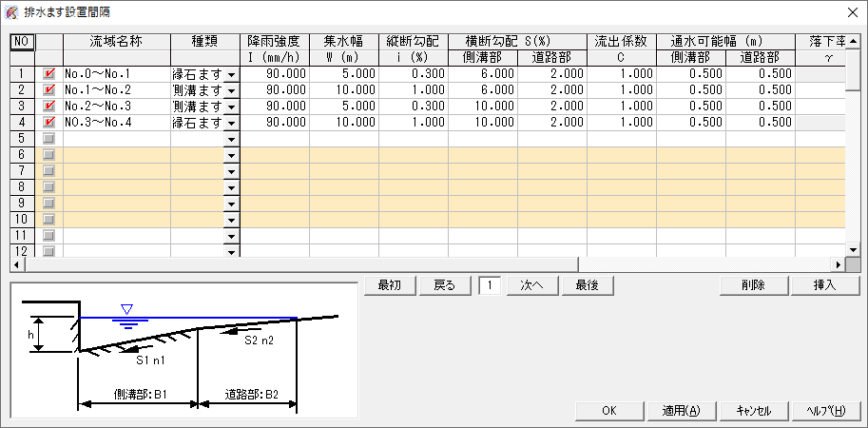Select the name cell No.0～No.1
The height and width of the screenshot is (428, 868).
117,73
